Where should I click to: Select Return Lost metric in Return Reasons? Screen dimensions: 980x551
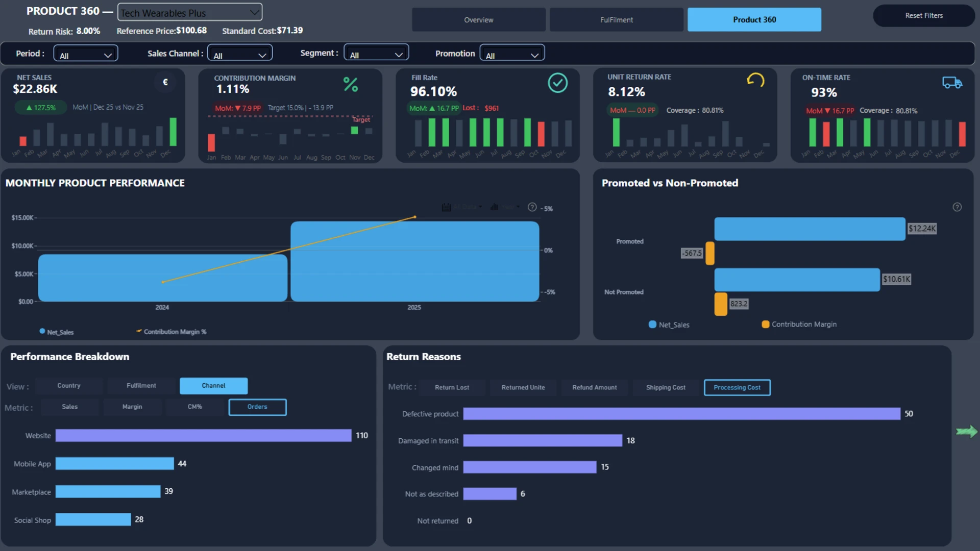(x=452, y=388)
